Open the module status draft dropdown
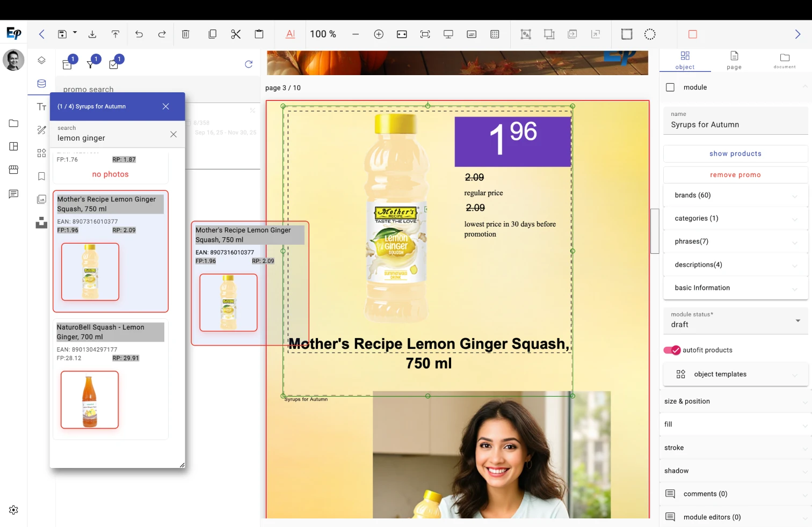Image resolution: width=812 pixels, height=527 pixels. pyautogui.click(x=736, y=320)
